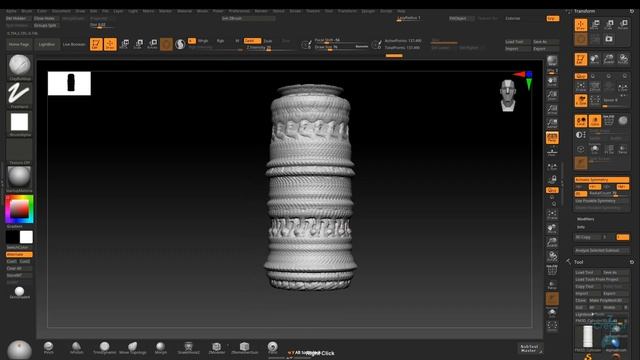This screenshot has height=360, width=640.
Task: Click the Live Boolean button
Action: [x=74, y=44]
